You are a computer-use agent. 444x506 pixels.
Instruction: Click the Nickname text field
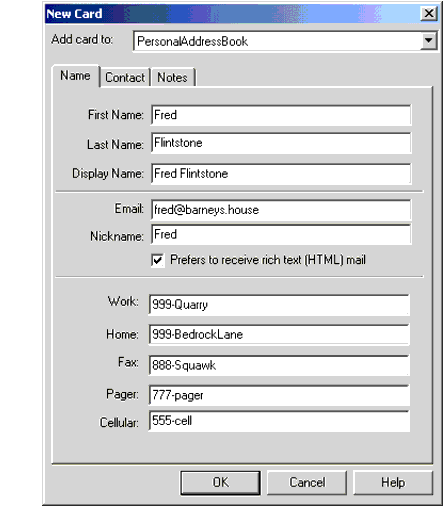pos(281,235)
